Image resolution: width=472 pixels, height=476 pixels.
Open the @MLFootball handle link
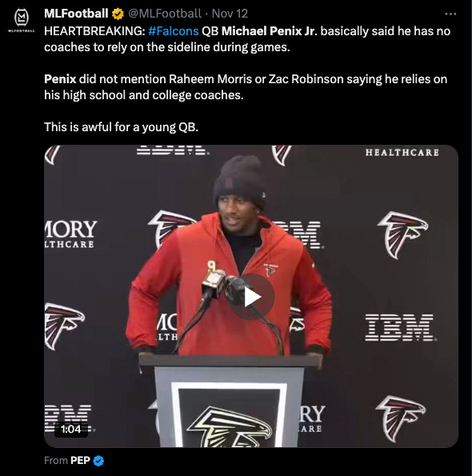click(165, 14)
